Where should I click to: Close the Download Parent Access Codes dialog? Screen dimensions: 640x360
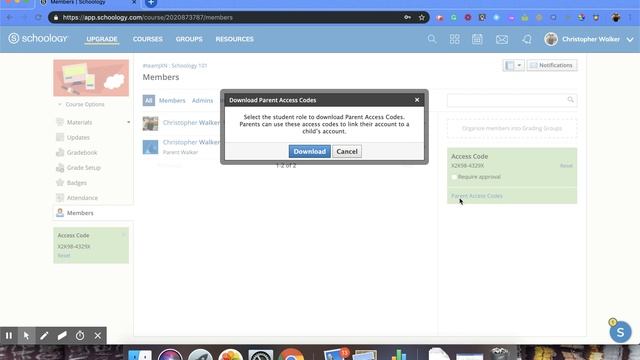coord(417,100)
